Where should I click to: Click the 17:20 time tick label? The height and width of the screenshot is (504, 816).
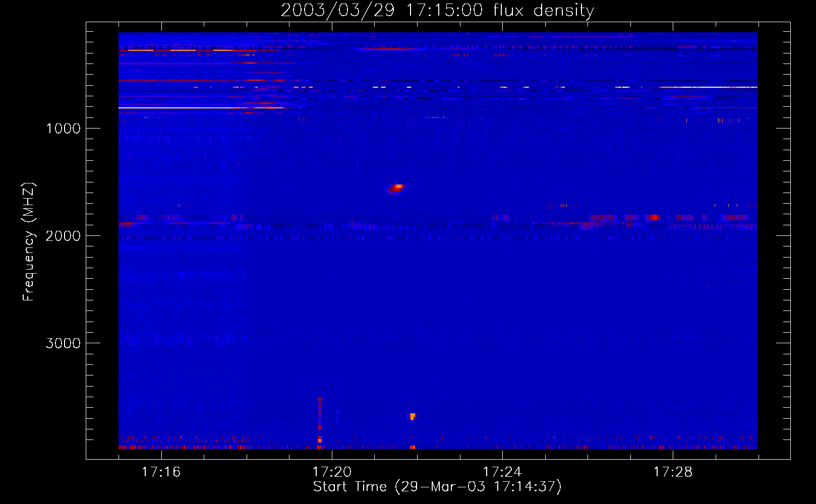click(332, 472)
